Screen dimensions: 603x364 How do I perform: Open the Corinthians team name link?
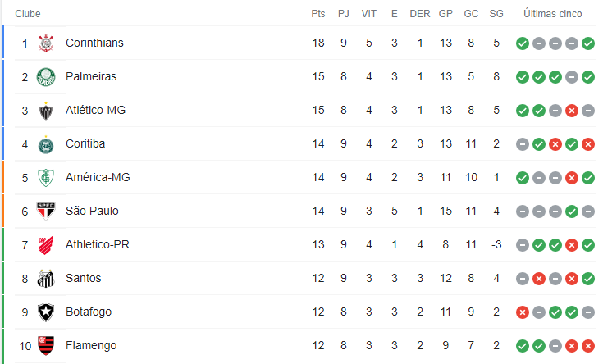(x=94, y=43)
